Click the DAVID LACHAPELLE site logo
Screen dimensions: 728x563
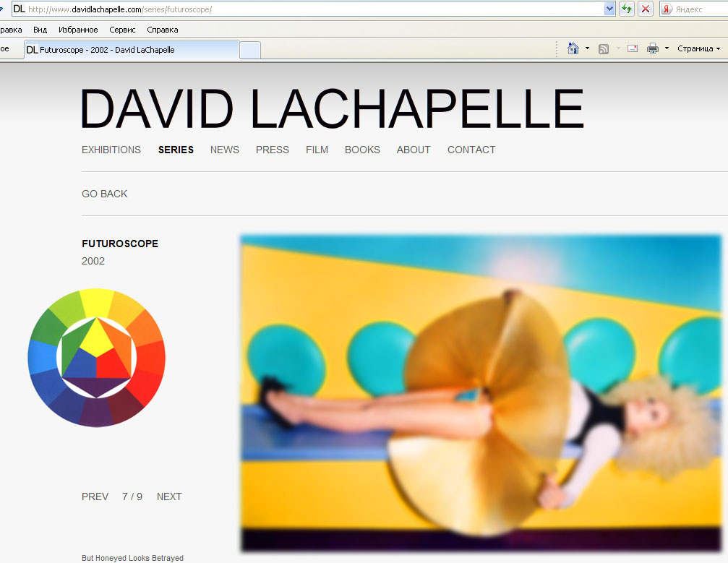332,108
